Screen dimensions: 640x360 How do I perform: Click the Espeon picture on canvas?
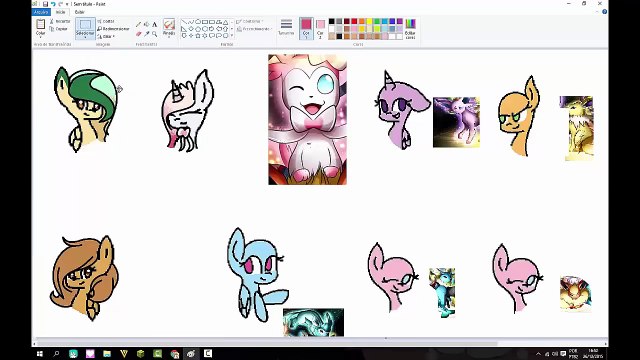[456, 122]
